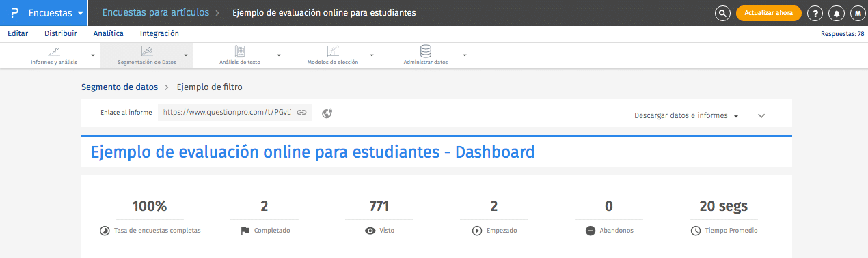Screen dimensions: 868x258
Task: Click the 20 segs average time value
Action: (x=724, y=206)
